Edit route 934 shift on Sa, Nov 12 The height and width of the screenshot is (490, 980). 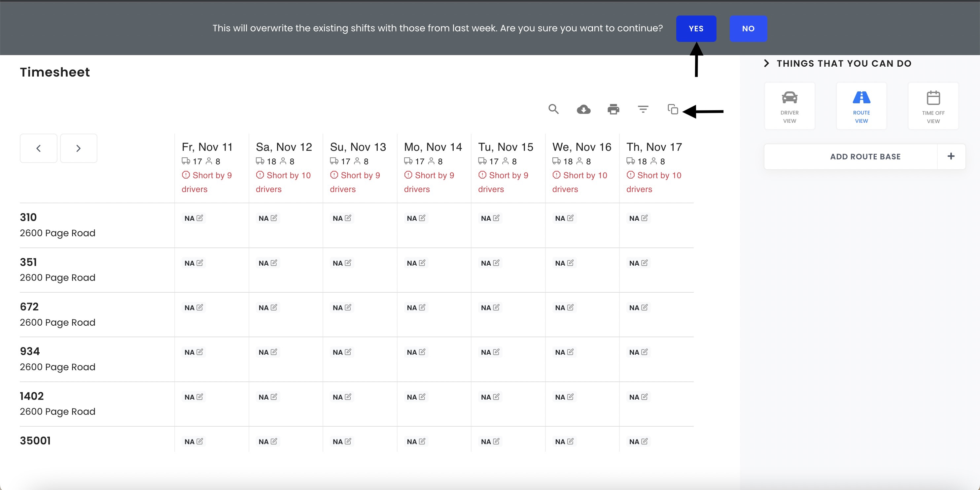pyautogui.click(x=274, y=352)
